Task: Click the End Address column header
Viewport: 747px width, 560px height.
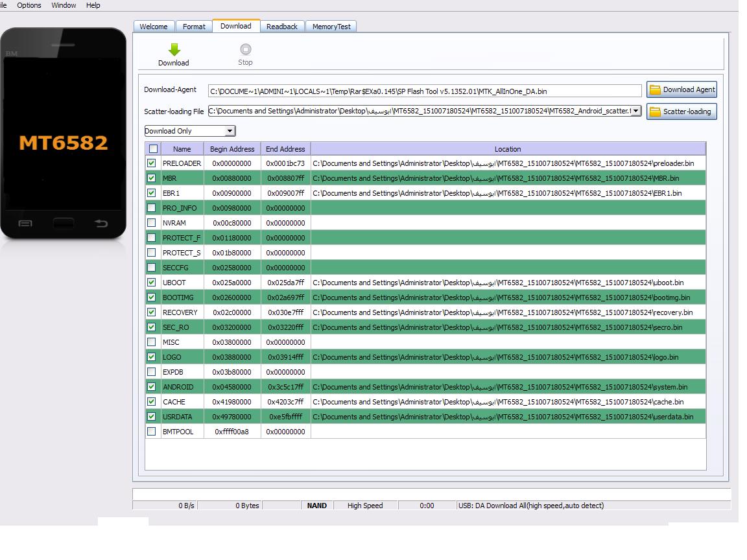Action: (x=285, y=149)
